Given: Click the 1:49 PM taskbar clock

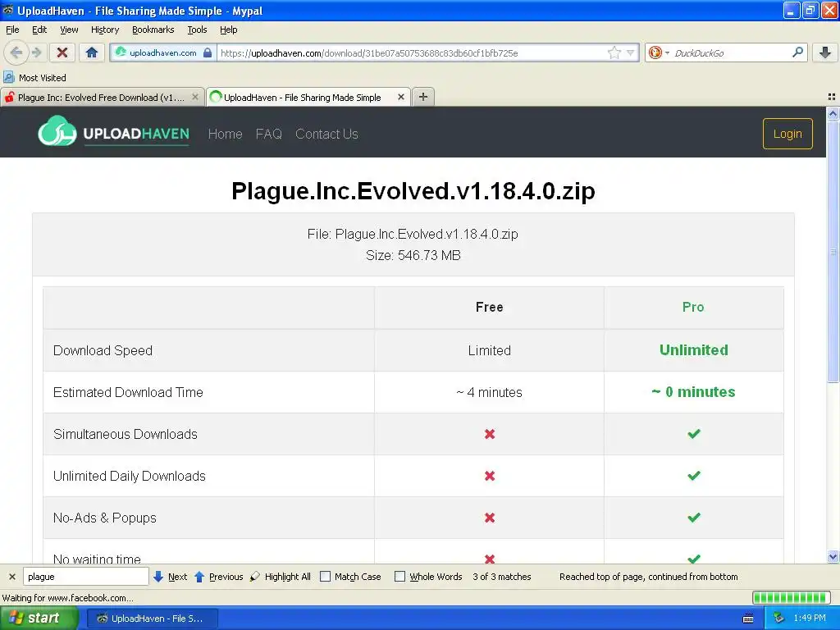Looking at the screenshot, I should point(810,619).
